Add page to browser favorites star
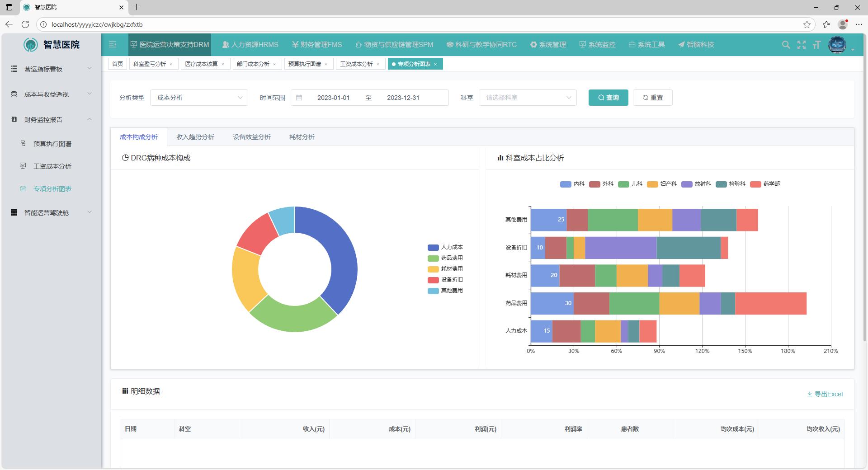Screen dimensions: 868x470 coord(807,24)
